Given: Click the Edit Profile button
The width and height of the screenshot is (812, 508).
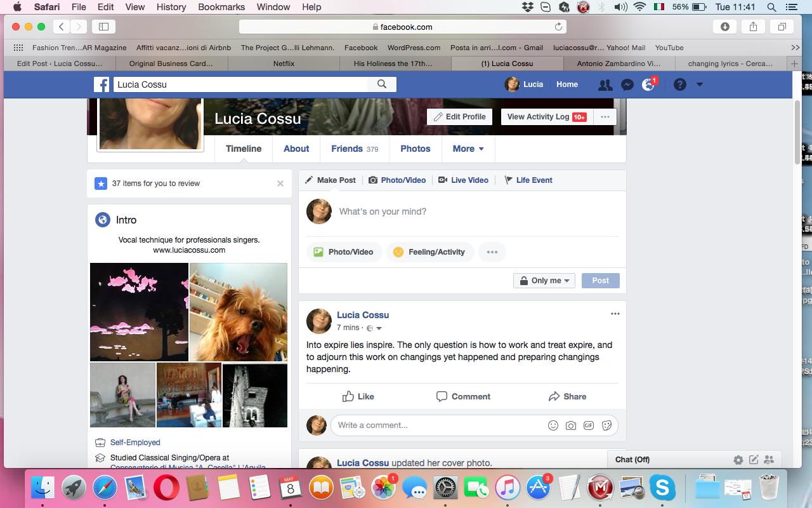Looking at the screenshot, I should (x=459, y=116).
